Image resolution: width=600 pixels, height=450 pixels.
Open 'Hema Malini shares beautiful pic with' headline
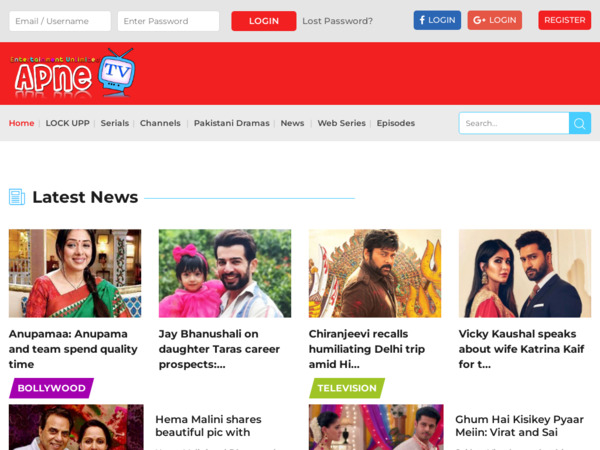click(x=208, y=426)
